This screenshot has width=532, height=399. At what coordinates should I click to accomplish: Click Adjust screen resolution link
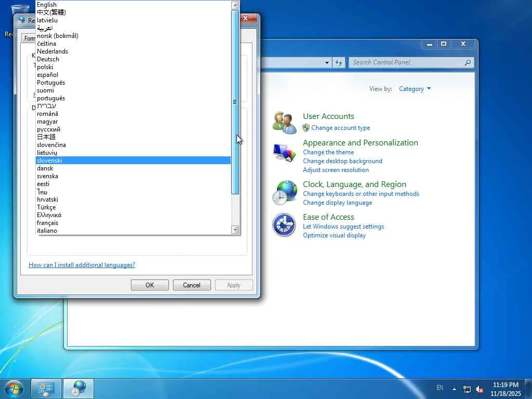click(x=336, y=170)
